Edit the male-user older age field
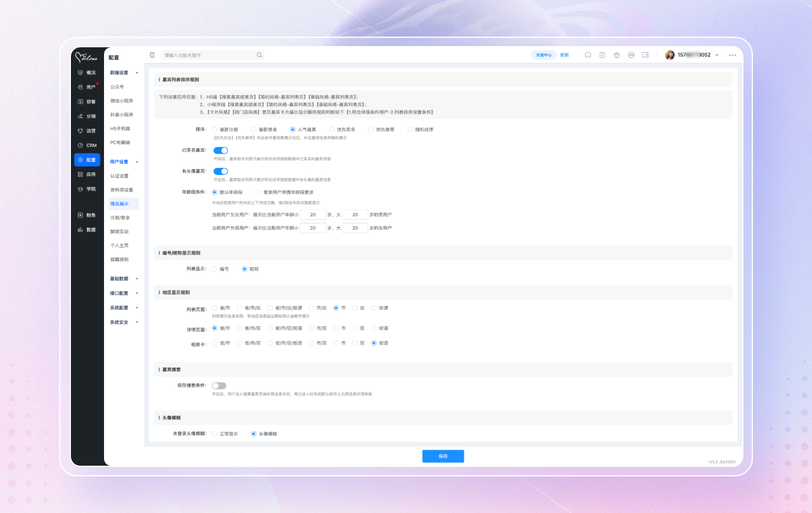Image resolution: width=812 pixels, height=513 pixels. 355,228
